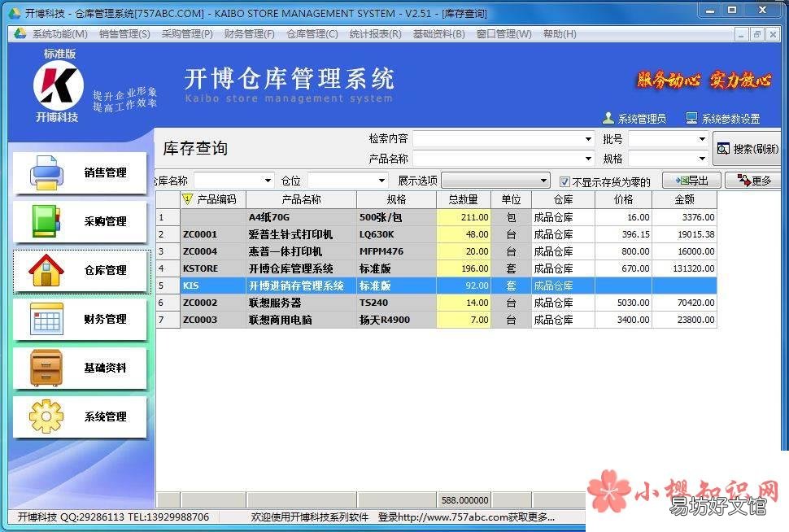Click the 导出 export button
Viewport: 789px width, 532px height.
(691, 181)
